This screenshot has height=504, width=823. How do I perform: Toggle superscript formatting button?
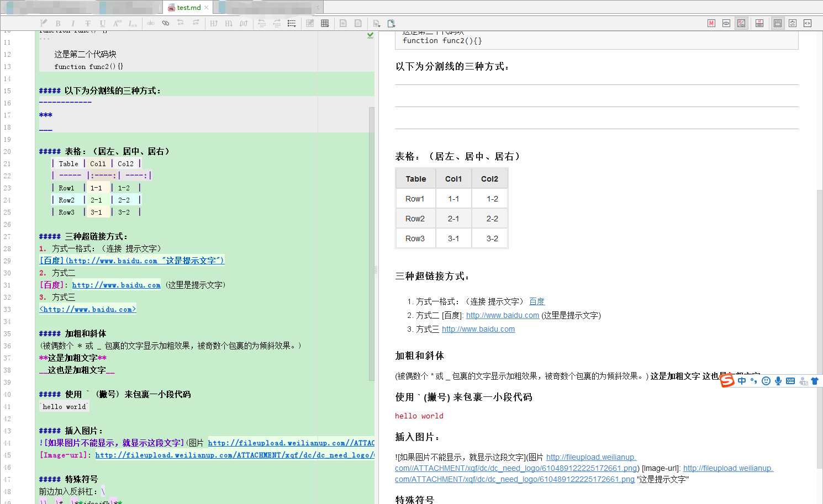[117, 23]
